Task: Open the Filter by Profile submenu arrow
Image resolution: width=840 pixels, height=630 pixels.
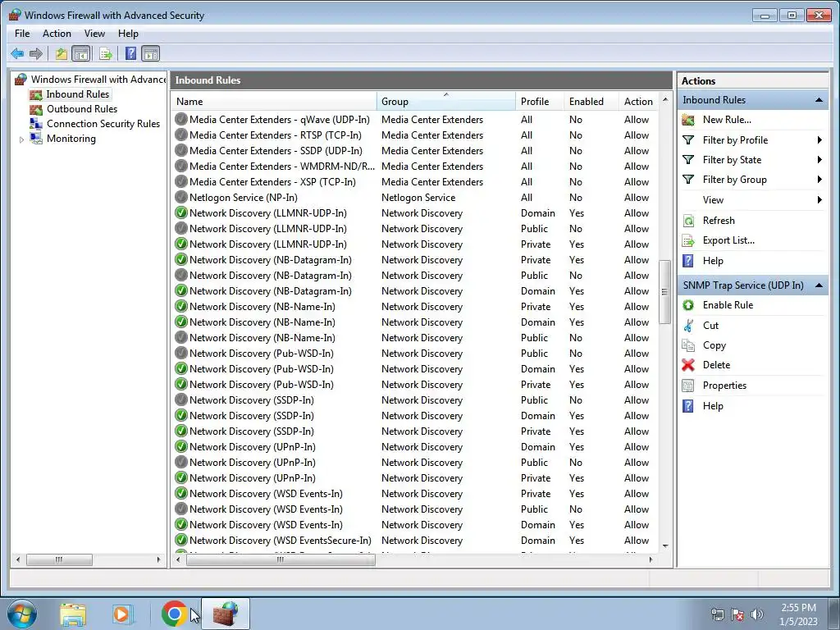Action: (819, 139)
